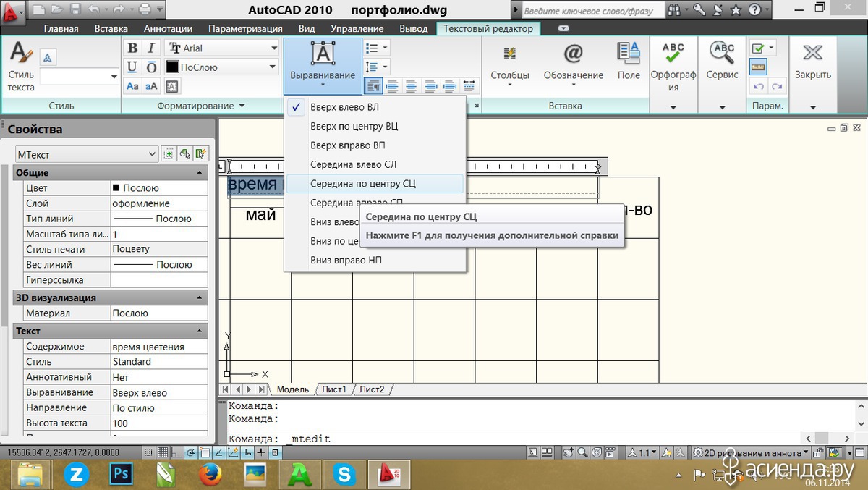
Task: Click the align left paragraph icon
Action: [393, 86]
